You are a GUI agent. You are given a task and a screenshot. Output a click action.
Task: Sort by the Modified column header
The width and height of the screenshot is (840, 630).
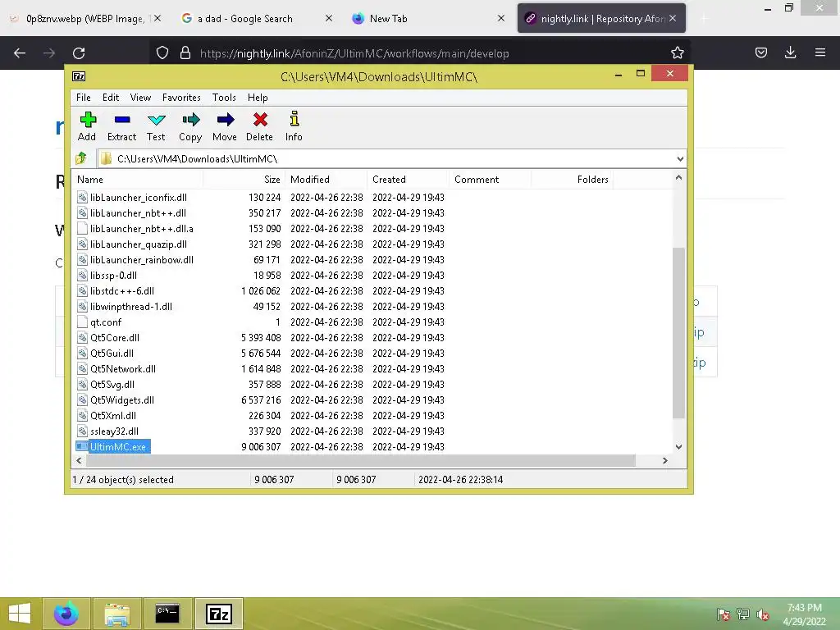tap(326, 180)
